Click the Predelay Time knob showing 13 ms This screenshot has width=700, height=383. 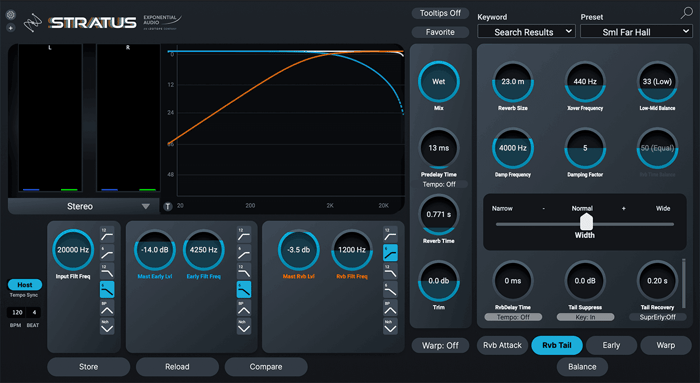pyautogui.click(x=438, y=148)
